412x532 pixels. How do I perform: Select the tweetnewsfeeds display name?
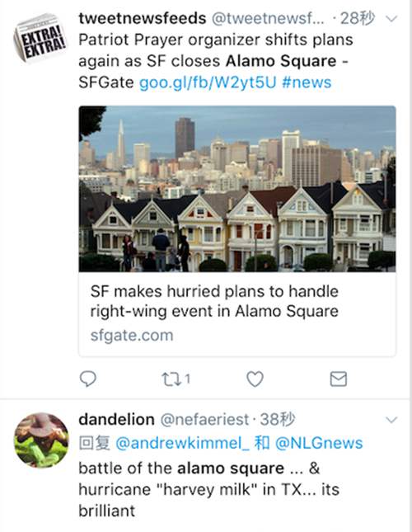pos(143,18)
